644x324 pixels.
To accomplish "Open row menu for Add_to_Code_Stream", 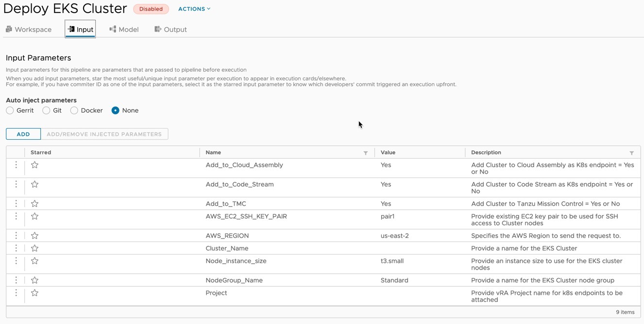I will click(16, 184).
